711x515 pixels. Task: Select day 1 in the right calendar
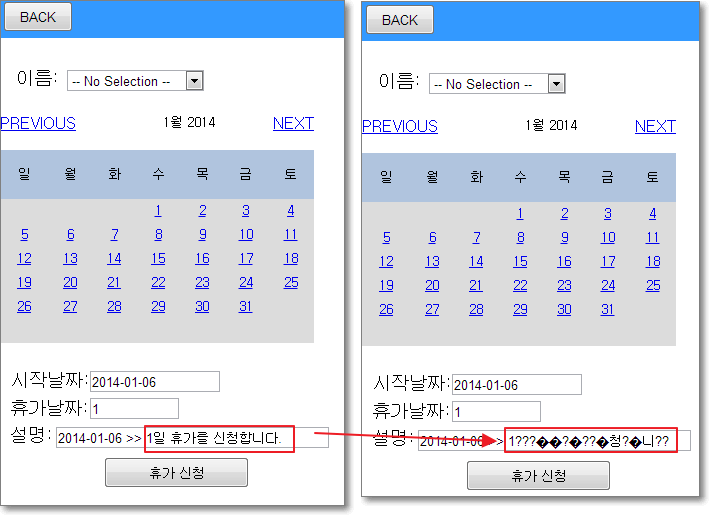(x=520, y=213)
